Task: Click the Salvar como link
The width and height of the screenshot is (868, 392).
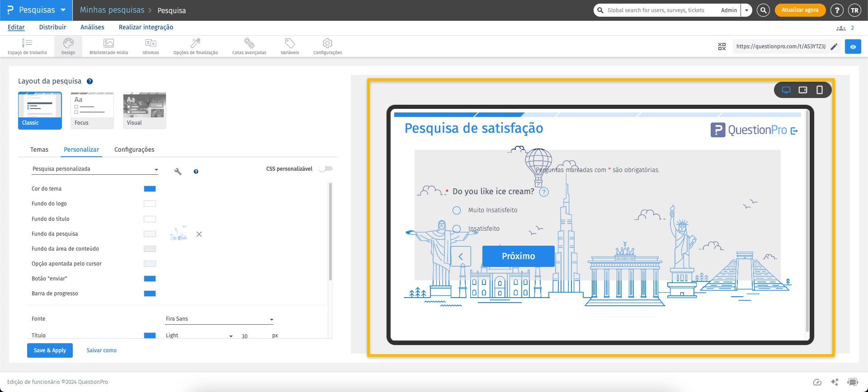Action: 101,350
